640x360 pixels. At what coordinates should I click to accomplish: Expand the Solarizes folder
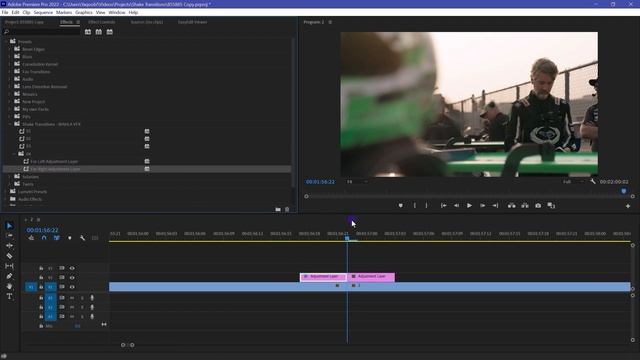(x=10, y=176)
